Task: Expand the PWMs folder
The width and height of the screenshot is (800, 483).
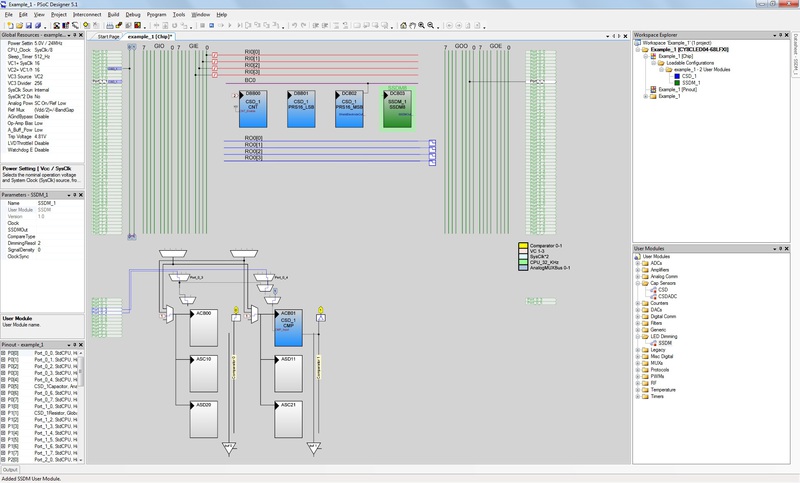Action: coord(638,376)
